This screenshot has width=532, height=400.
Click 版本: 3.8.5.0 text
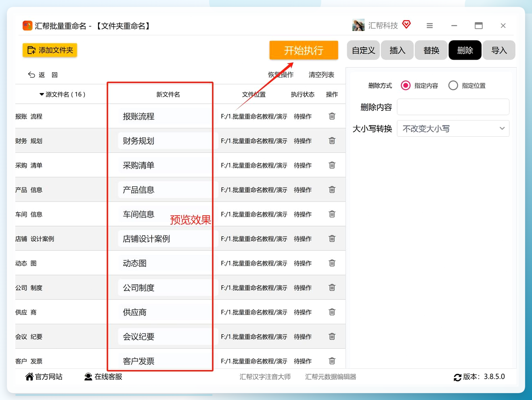pyautogui.click(x=484, y=377)
